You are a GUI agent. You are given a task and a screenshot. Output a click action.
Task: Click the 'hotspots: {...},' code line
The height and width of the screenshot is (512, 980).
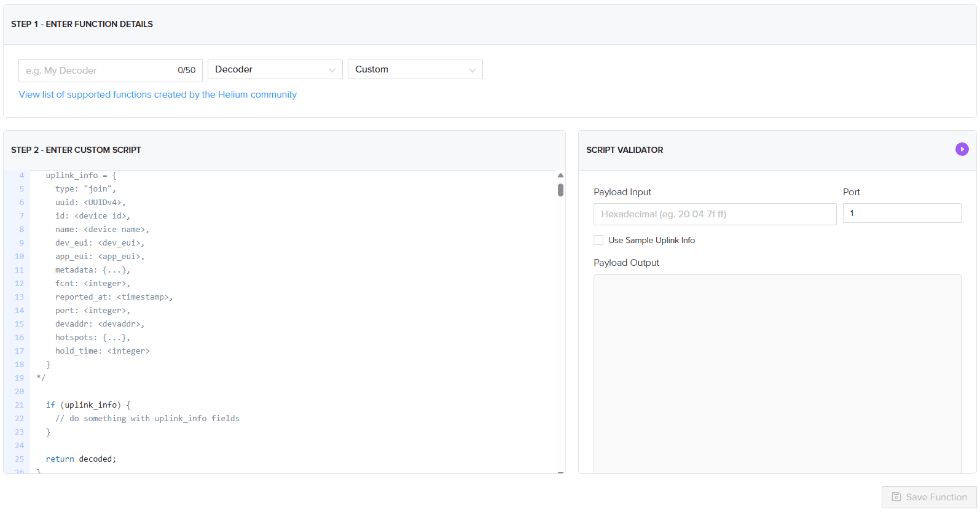[93, 337]
